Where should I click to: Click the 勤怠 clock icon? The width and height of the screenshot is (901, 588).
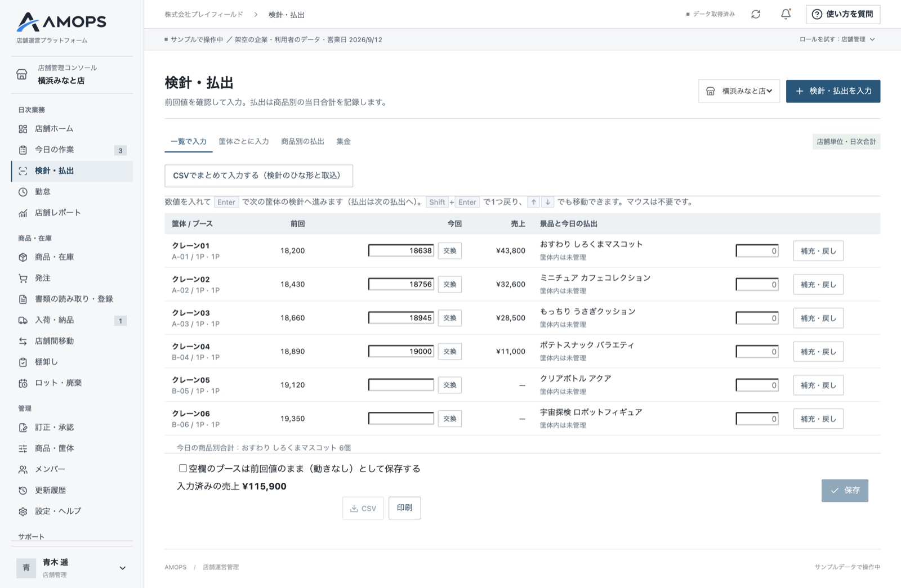pos(23,192)
